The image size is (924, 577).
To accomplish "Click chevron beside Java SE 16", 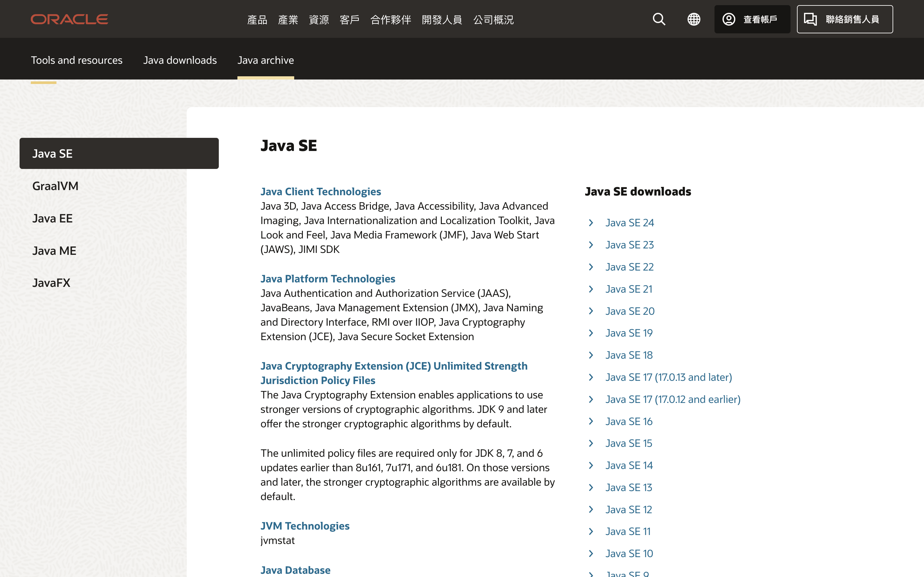I will point(591,421).
